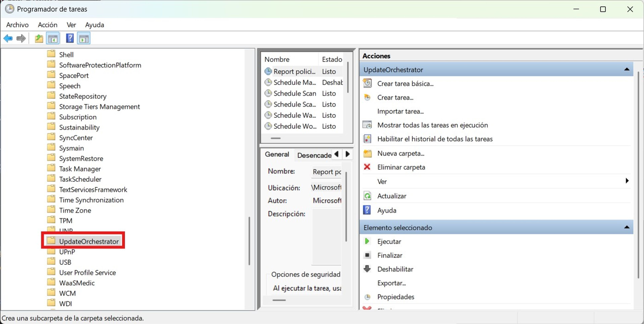Image resolution: width=644 pixels, height=324 pixels.
Task: Open the Ver menu in menu bar
Action: tap(71, 25)
